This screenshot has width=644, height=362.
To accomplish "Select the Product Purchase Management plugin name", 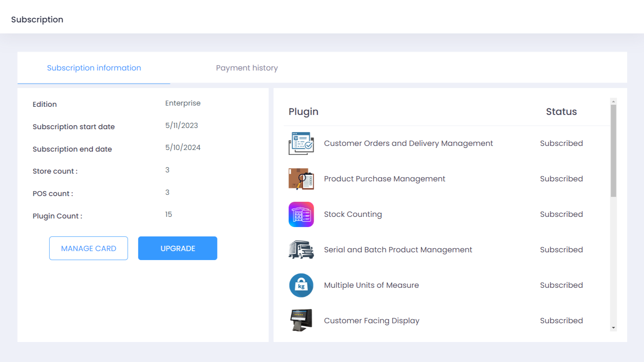I will 384,179.
